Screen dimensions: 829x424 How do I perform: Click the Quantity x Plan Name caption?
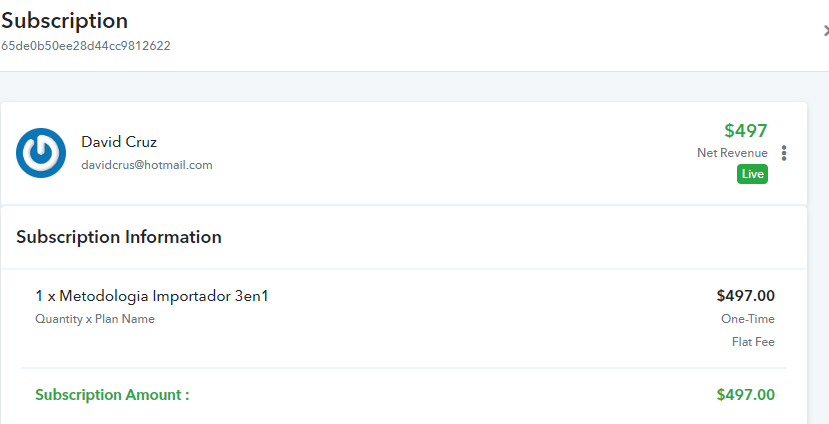point(95,319)
